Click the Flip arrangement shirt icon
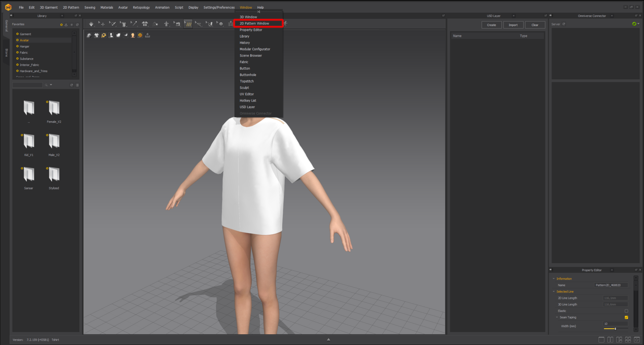 point(146,24)
